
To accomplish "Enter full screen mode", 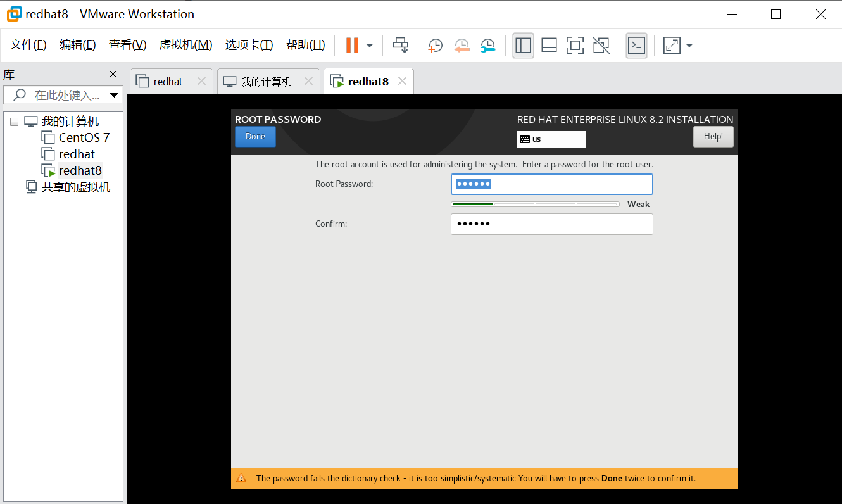I will pos(575,45).
